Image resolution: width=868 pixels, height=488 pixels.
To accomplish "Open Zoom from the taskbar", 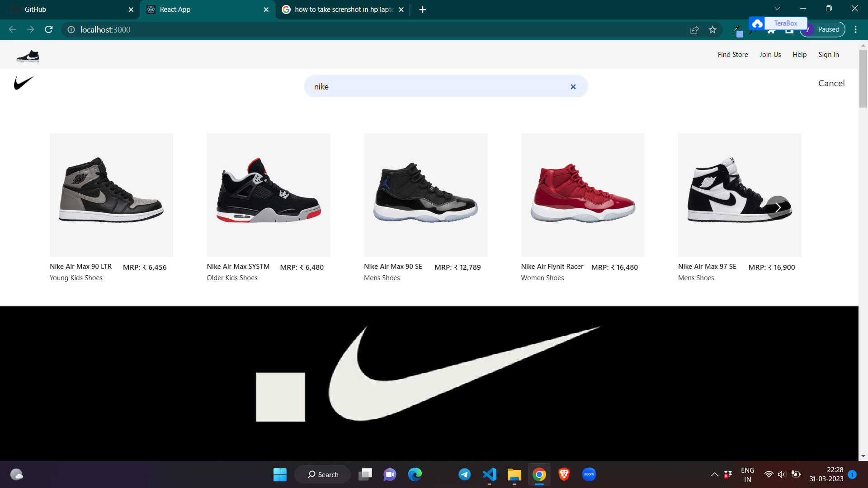I will click(x=589, y=474).
